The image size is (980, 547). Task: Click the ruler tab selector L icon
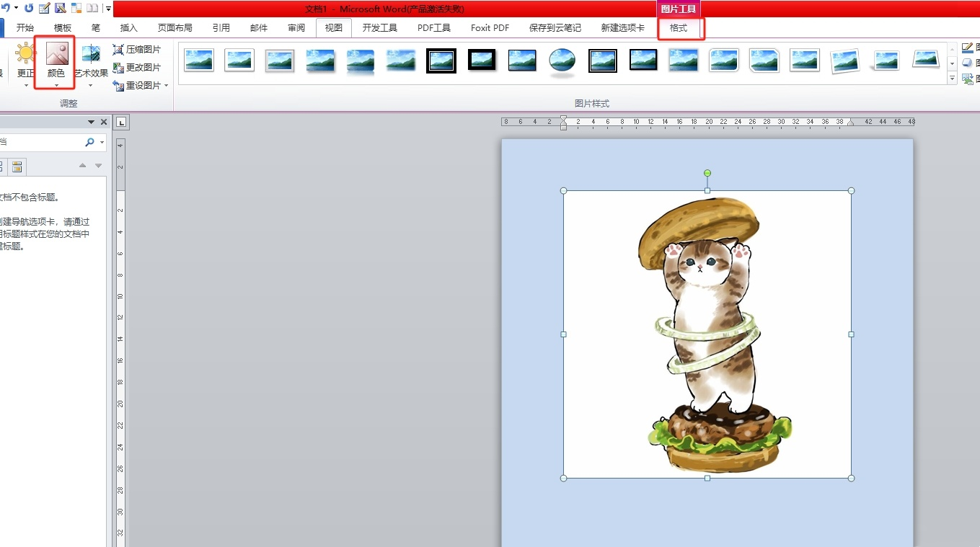pyautogui.click(x=121, y=122)
